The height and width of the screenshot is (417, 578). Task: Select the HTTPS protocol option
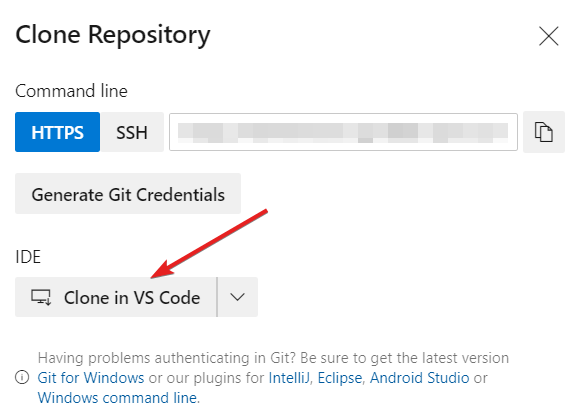pos(58,132)
